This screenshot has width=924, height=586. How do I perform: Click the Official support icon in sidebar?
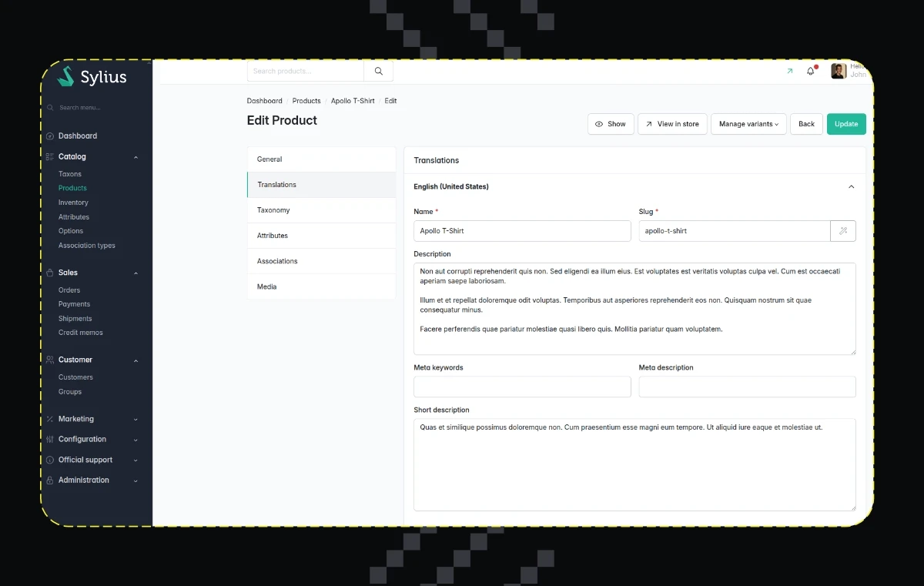[x=50, y=460]
